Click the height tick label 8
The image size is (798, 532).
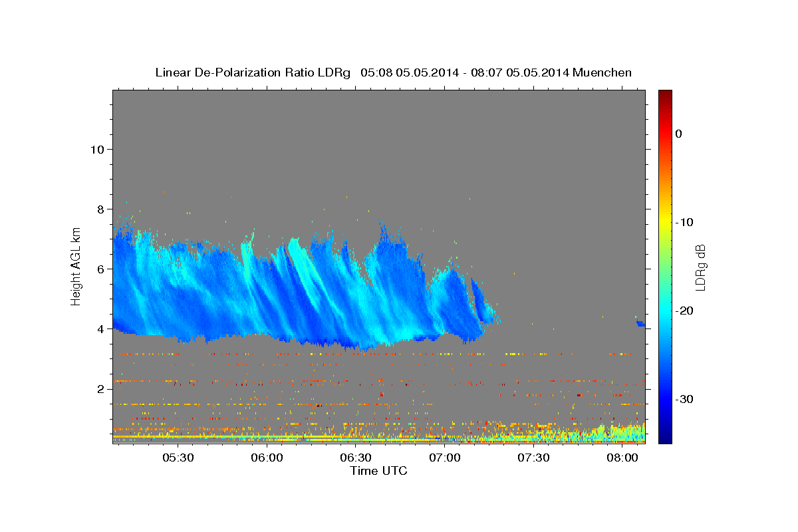point(101,209)
